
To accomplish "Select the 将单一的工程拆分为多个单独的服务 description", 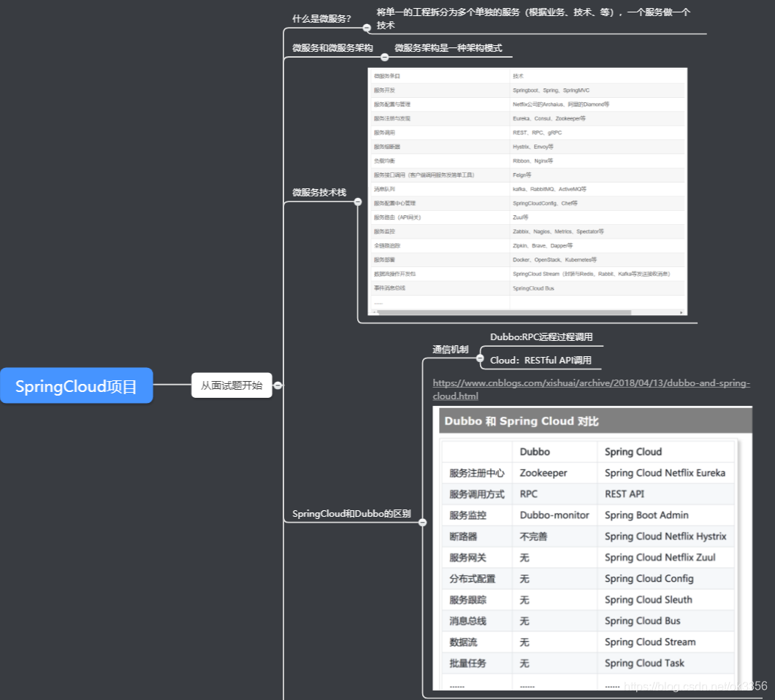I will [533, 19].
